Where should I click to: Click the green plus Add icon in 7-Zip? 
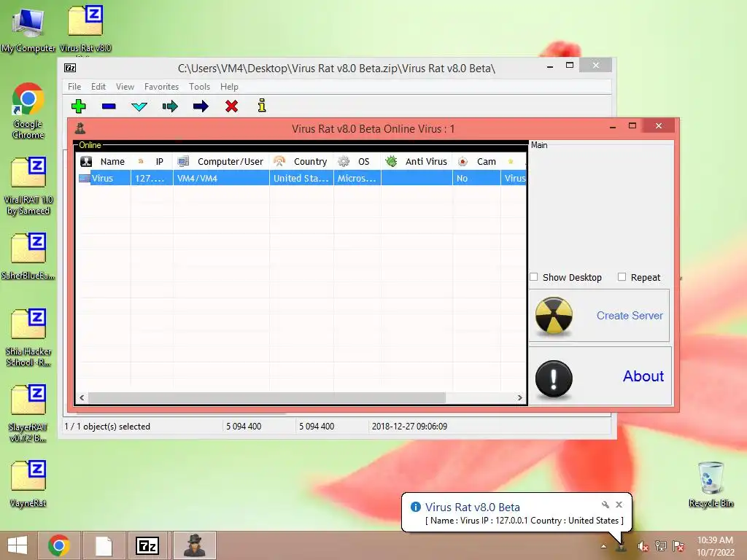[x=79, y=106]
